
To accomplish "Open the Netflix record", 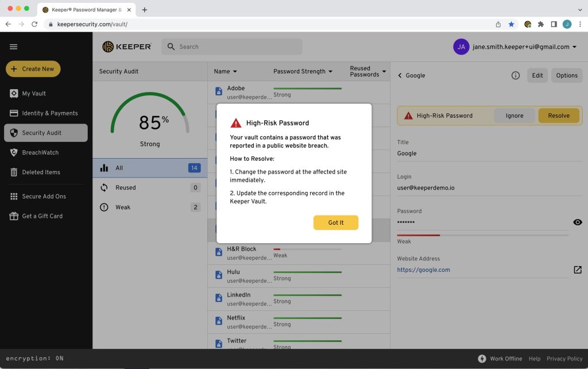I will (x=299, y=322).
